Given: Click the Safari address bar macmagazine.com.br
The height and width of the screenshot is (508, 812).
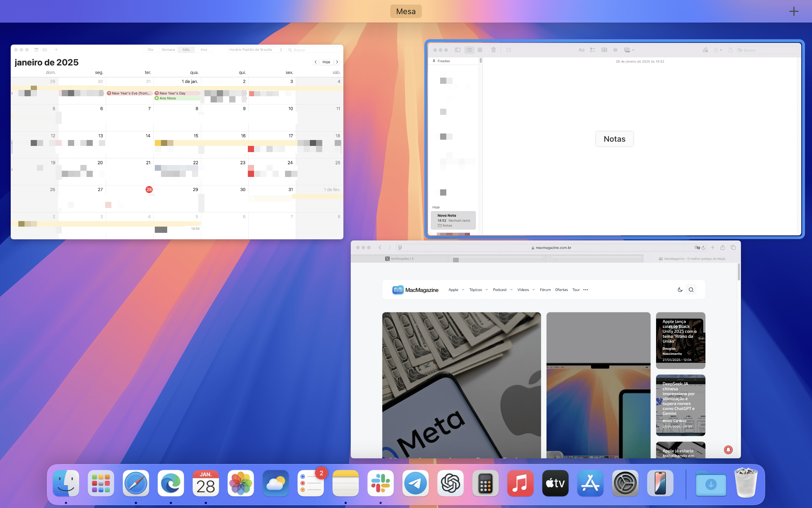Looking at the screenshot, I should (x=551, y=248).
